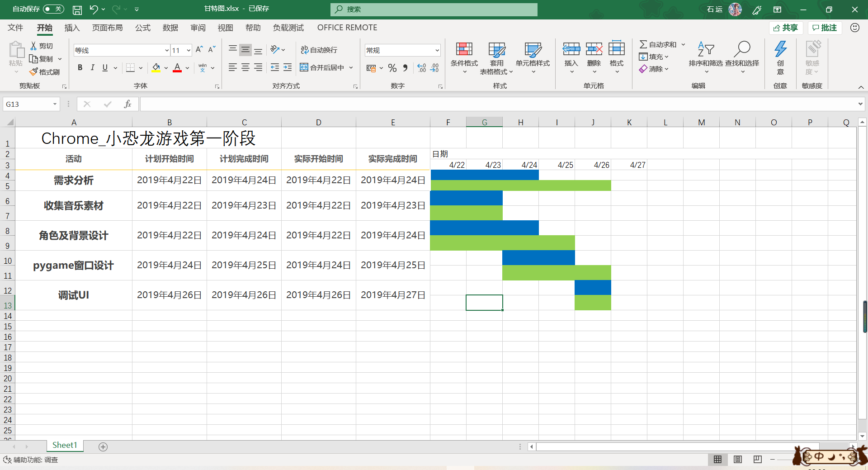Toggle align text left

click(x=233, y=67)
